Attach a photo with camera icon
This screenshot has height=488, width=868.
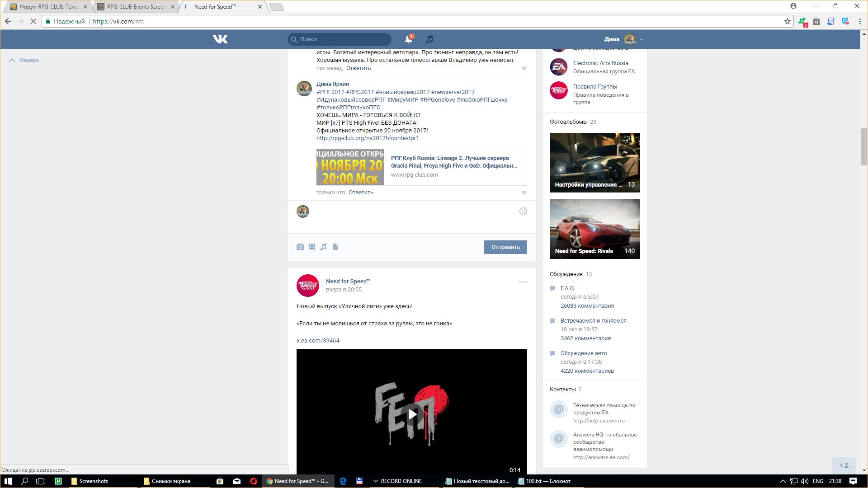pyautogui.click(x=300, y=247)
